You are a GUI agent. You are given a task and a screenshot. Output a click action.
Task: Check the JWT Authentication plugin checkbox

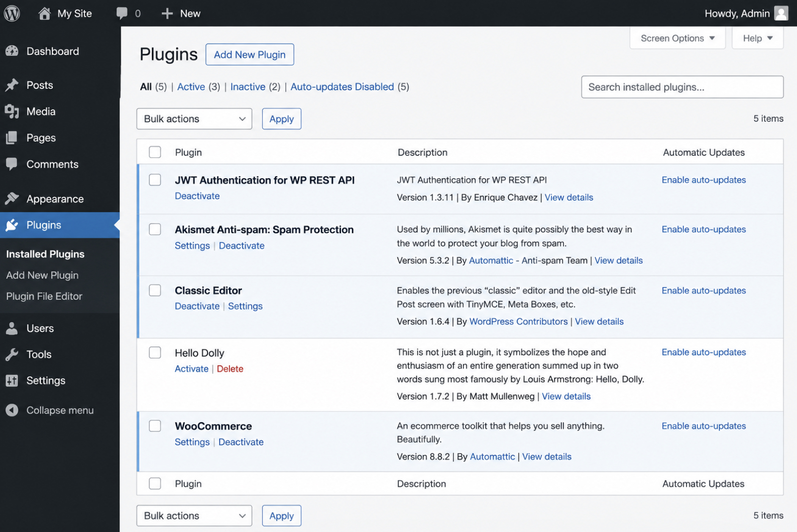coord(155,180)
